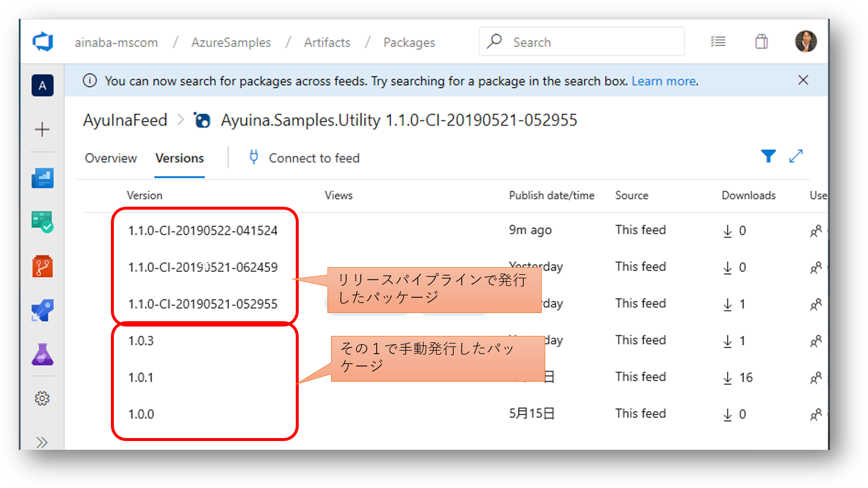Click This feed source in 1.0.1 row
This screenshot has width=868, height=488.
tap(640, 376)
